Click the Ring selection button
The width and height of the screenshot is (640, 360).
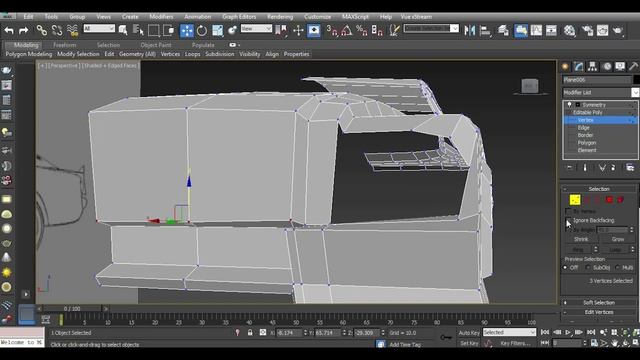pyautogui.click(x=578, y=249)
